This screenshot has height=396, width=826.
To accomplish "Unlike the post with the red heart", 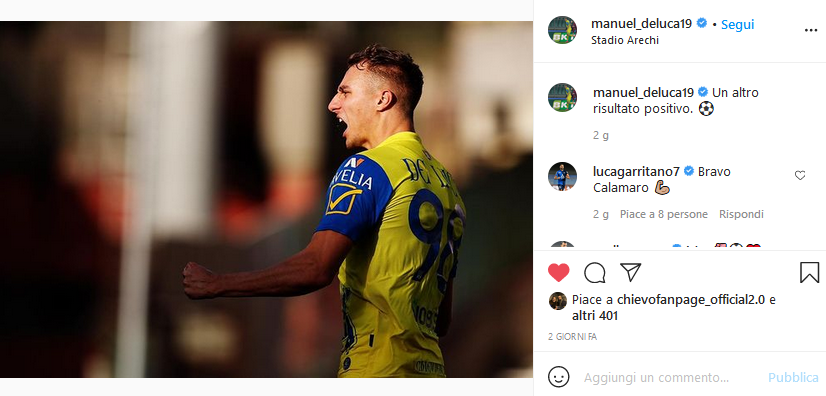I will click(558, 273).
